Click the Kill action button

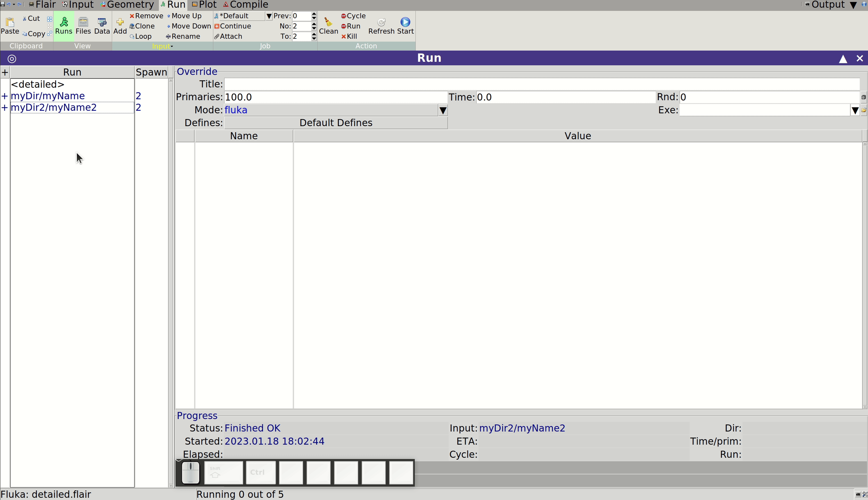(349, 36)
